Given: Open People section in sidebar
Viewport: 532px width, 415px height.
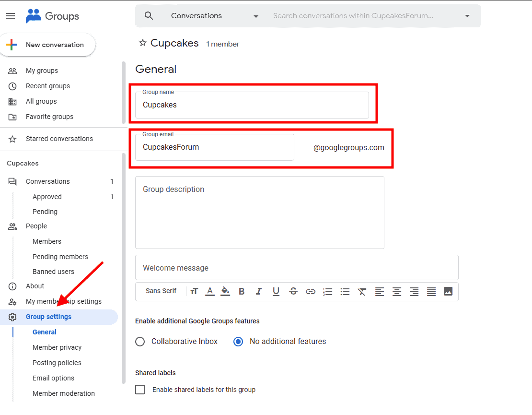Looking at the screenshot, I should pos(36,226).
